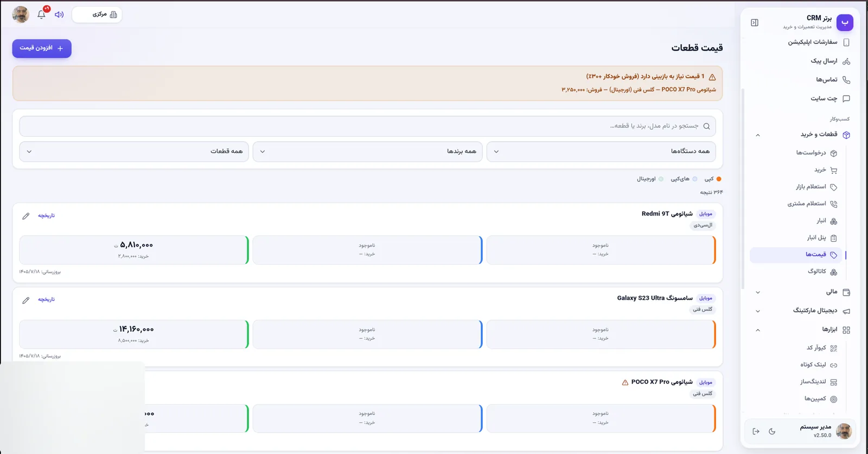Toggle the sound speaker icon

[59, 15]
